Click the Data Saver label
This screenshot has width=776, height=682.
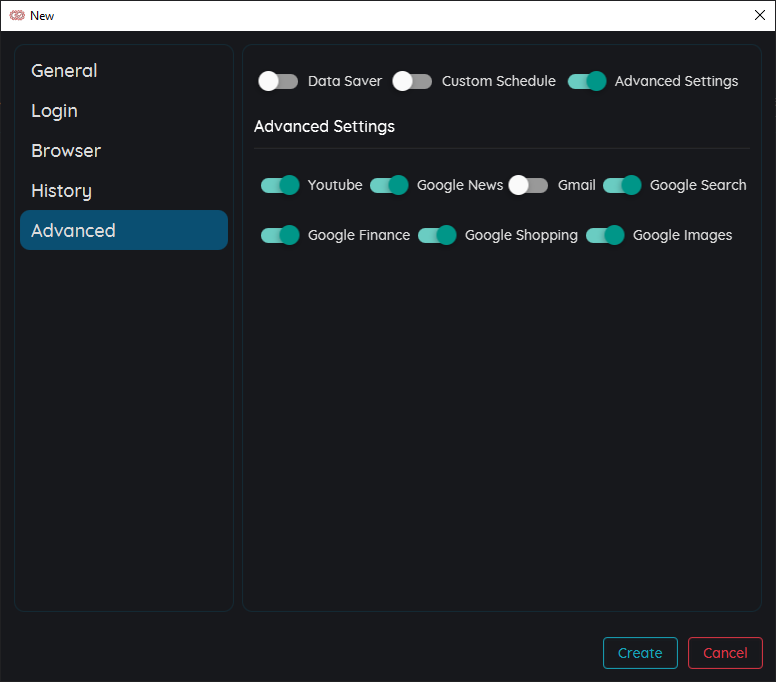[345, 81]
